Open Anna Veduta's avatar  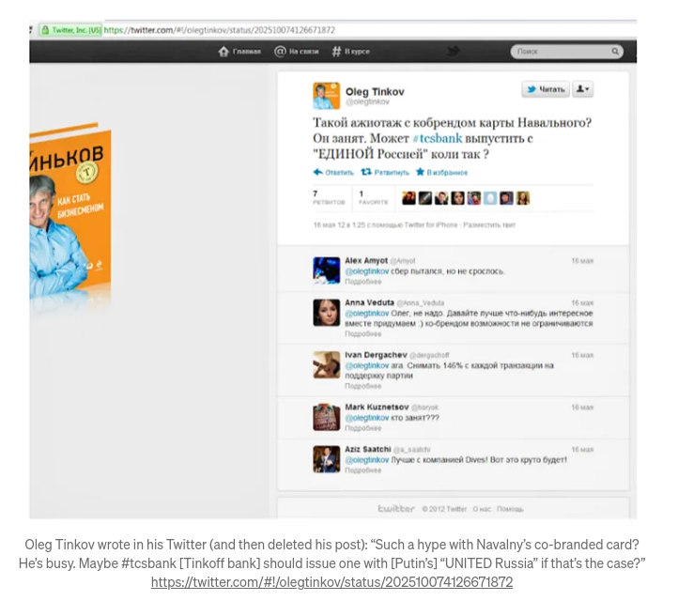(x=327, y=313)
